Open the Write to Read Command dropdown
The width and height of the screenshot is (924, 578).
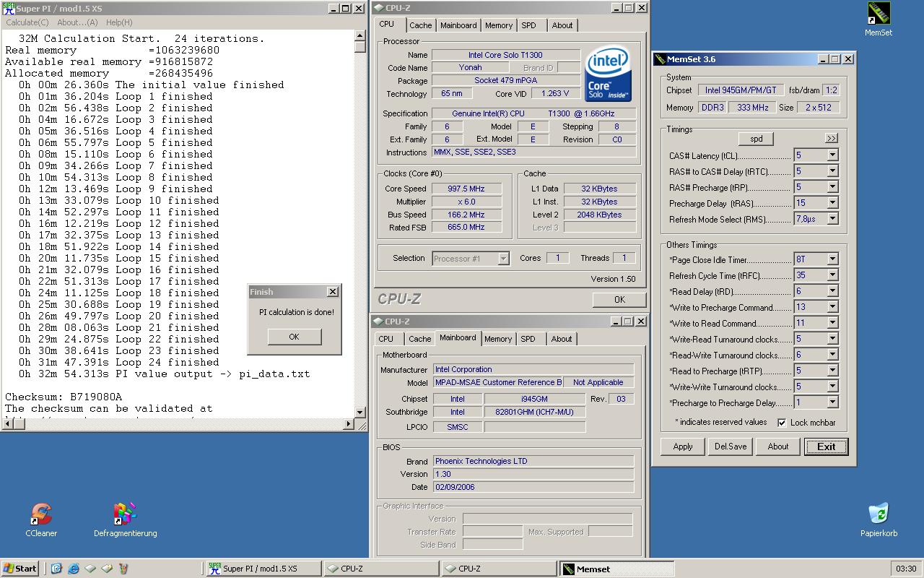(832, 323)
